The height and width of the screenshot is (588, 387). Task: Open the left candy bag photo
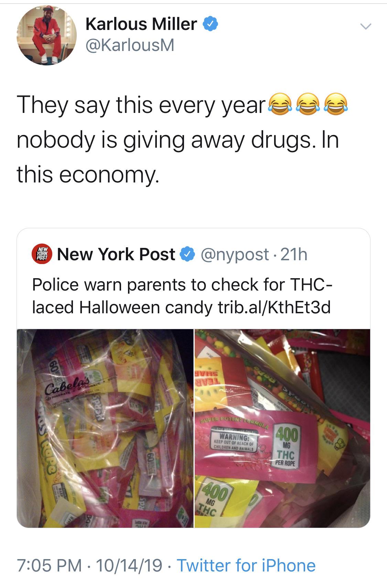pyautogui.click(x=105, y=428)
